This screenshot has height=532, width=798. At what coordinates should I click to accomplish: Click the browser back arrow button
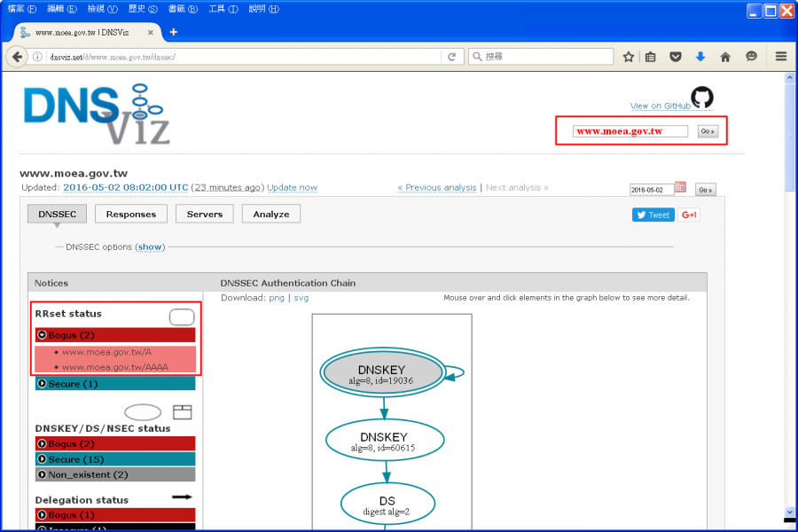[x=17, y=57]
